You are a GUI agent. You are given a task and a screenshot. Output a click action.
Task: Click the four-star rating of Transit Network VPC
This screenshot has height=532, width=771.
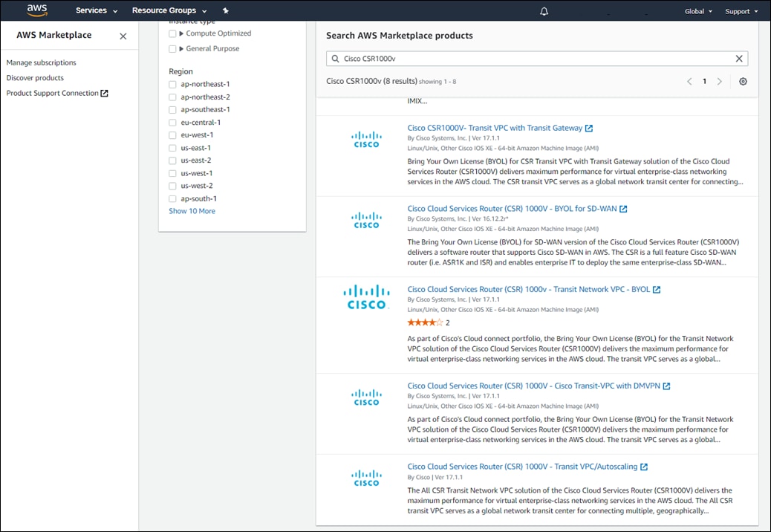pyautogui.click(x=425, y=322)
